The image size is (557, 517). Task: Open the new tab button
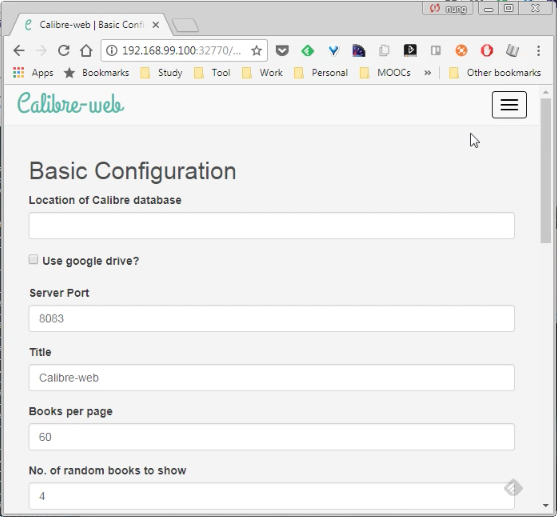pos(185,25)
